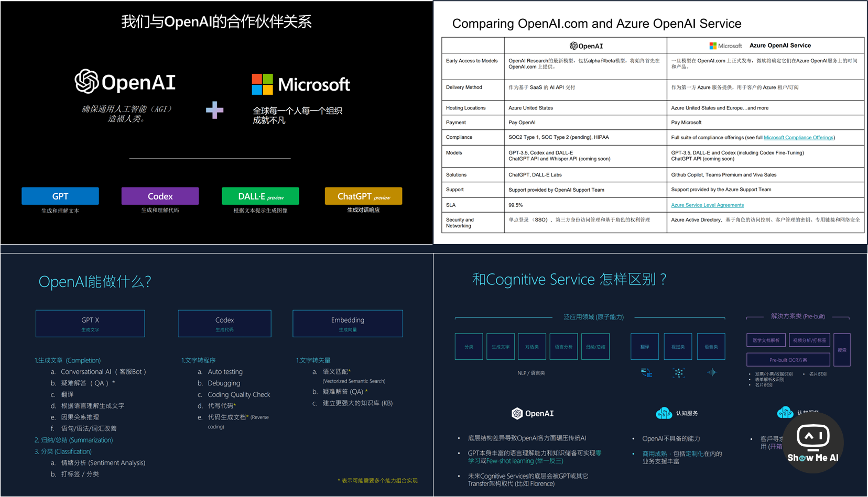Click the 'Early Access to Models' row label
The image size is (868, 497).
point(472,61)
